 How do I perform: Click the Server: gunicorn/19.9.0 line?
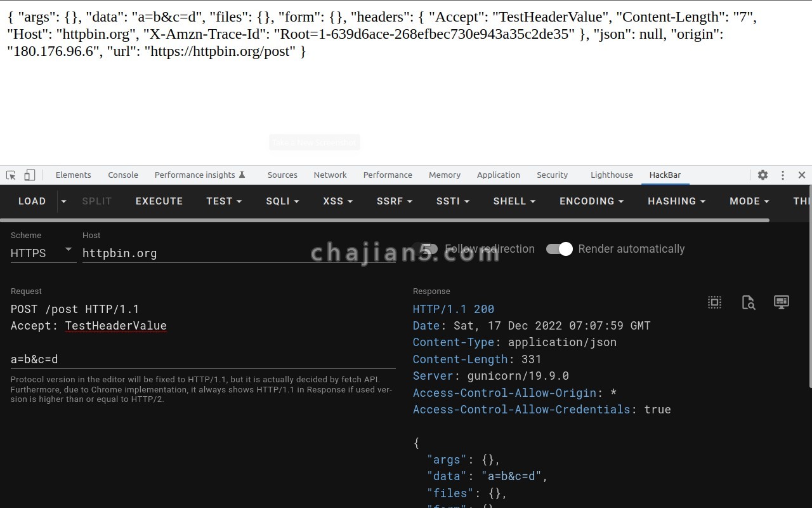[491, 376]
